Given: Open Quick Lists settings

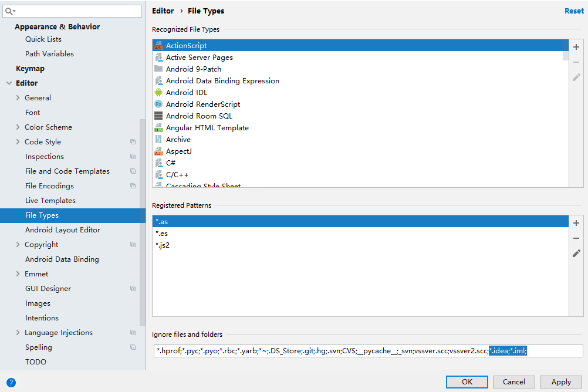Looking at the screenshot, I should click(43, 39).
